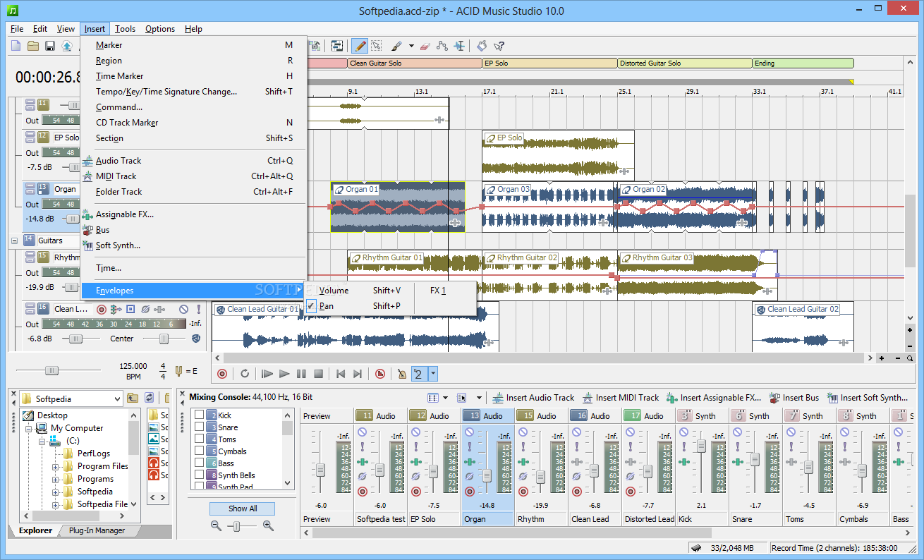Image resolution: width=924 pixels, height=560 pixels.
Task: Select the Paint brush tool
Action: coord(396,46)
